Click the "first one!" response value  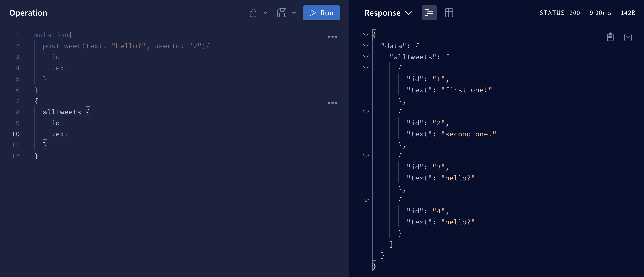[466, 90]
